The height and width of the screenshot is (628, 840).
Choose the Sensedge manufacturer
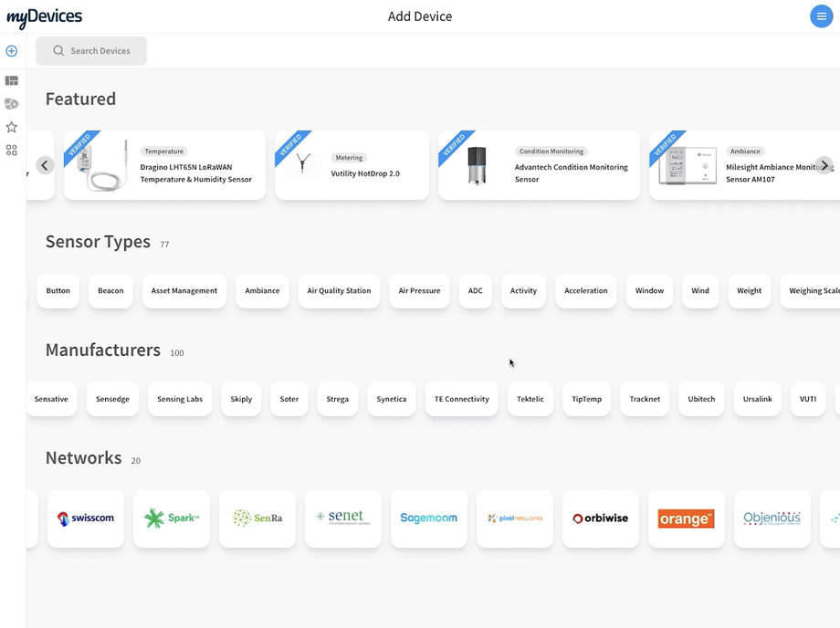tap(112, 399)
